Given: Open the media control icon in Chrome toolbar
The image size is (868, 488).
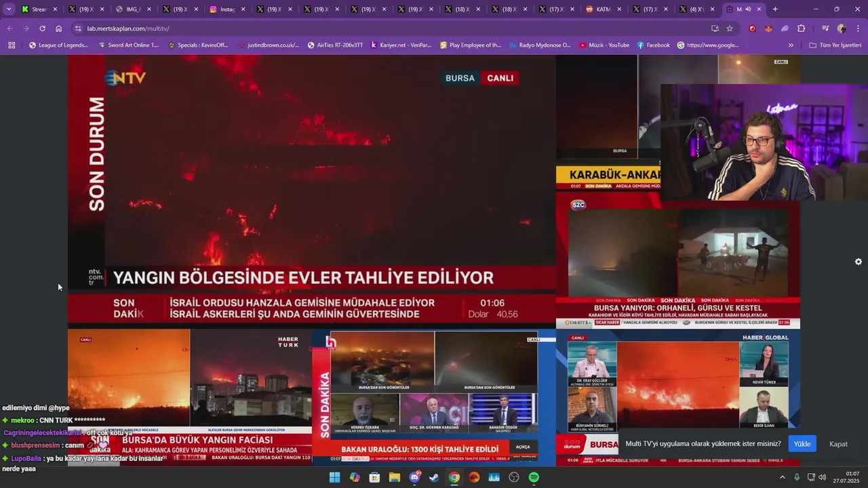Looking at the screenshot, I should tap(825, 28).
